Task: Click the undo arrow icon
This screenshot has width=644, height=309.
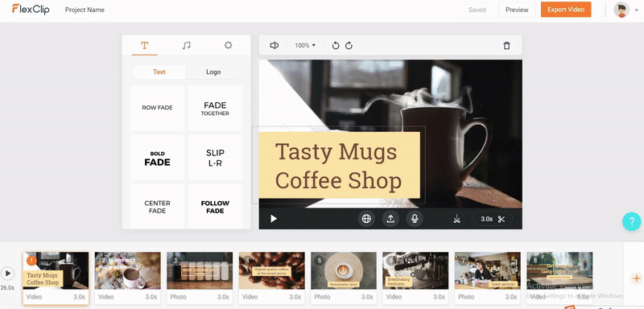Action: [336, 46]
